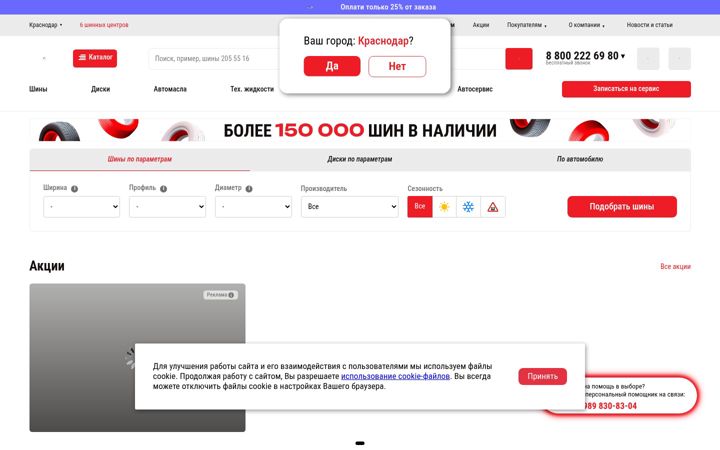Open the Тех. жидкости category
The width and height of the screenshot is (720, 450).
click(x=252, y=89)
